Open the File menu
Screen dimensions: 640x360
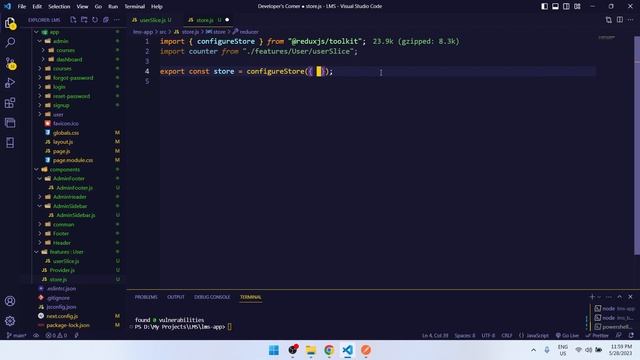[22, 6]
